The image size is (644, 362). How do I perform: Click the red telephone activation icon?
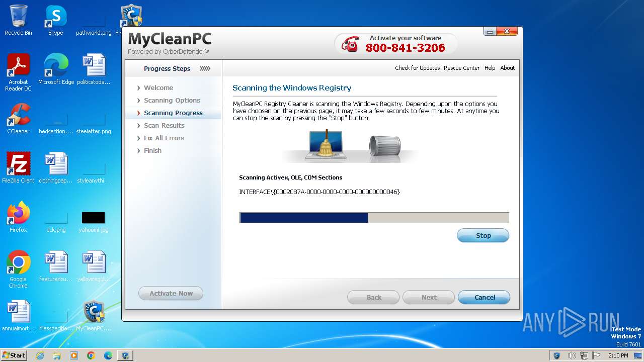[350, 44]
